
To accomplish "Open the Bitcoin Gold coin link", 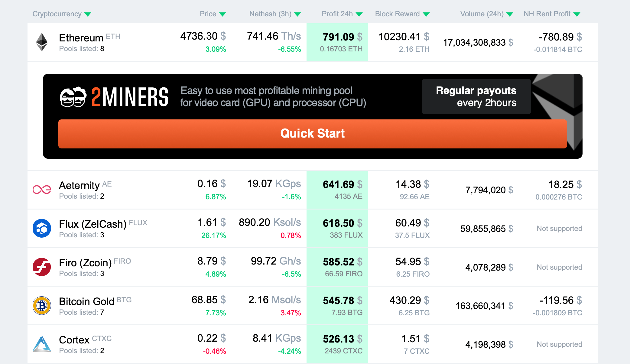I will (x=87, y=301).
